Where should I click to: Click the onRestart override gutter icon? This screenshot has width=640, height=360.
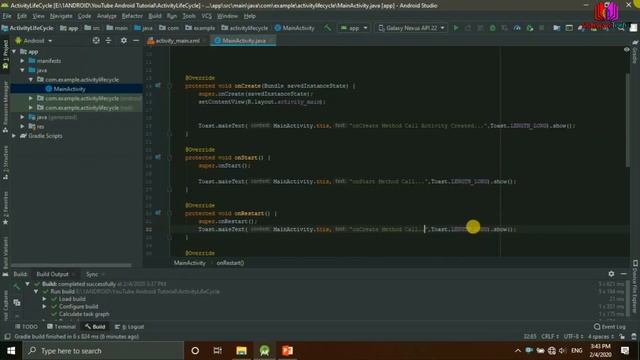158,213
